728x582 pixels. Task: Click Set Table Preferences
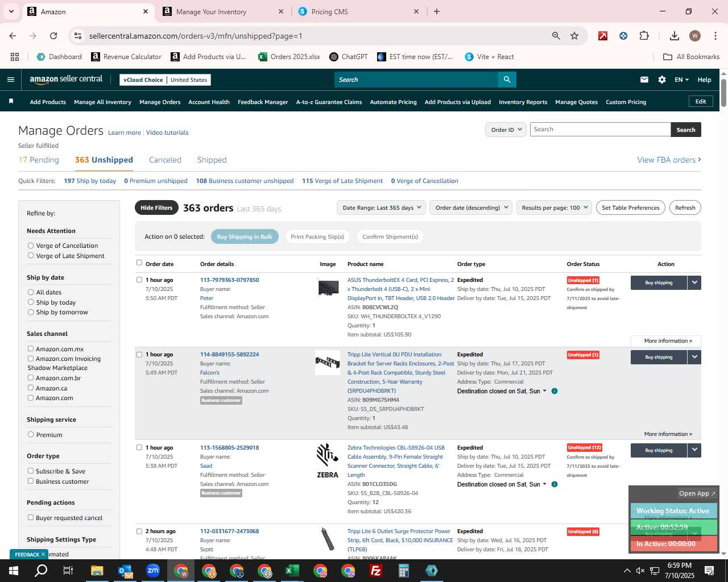click(630, 207)
